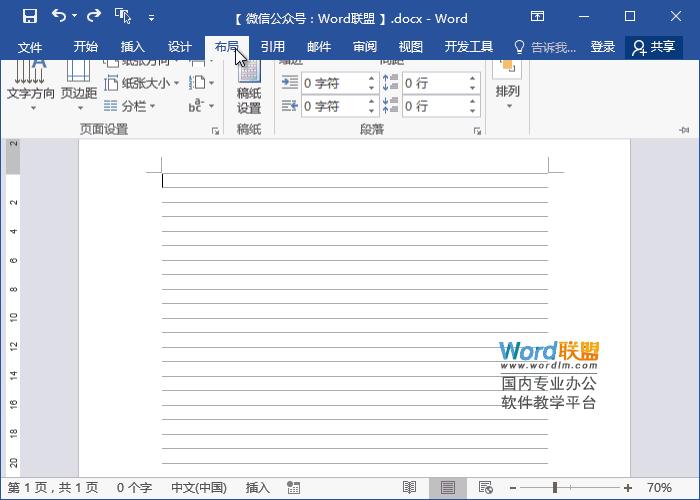Open the 文件 tab
The height and width of the screenshot is (500, 700).
coord(30,47)
